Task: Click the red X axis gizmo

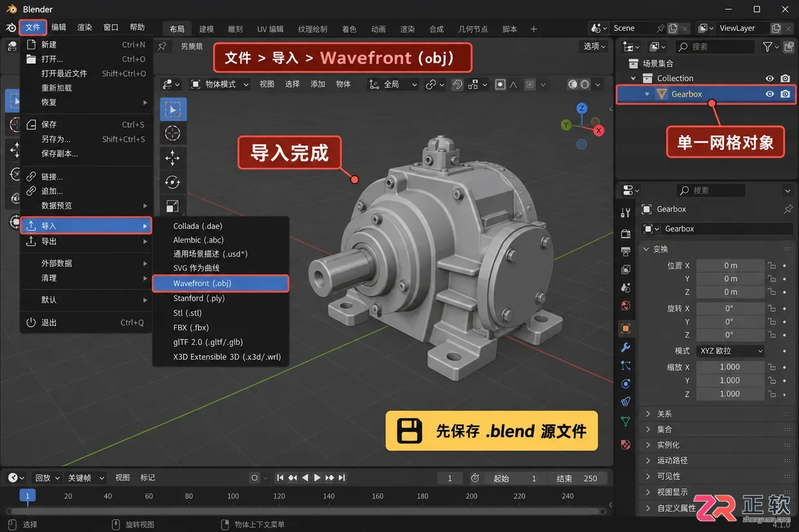Action: click(599, 131)
